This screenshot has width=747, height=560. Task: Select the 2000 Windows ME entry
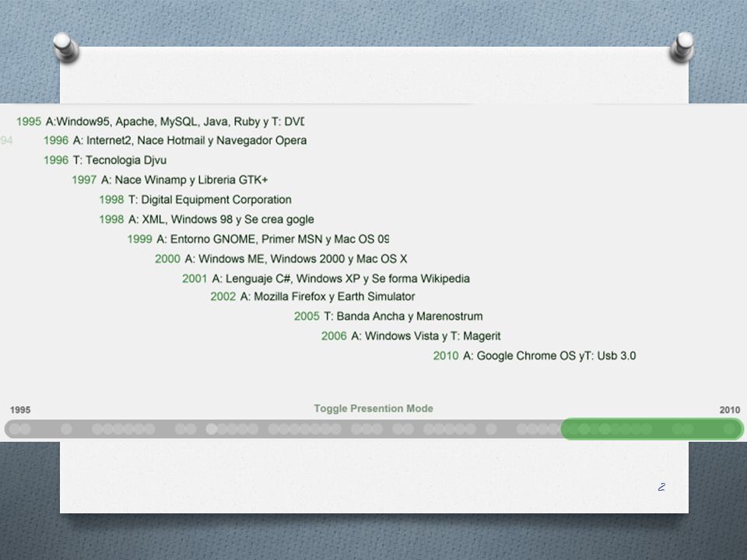[281, 259]
